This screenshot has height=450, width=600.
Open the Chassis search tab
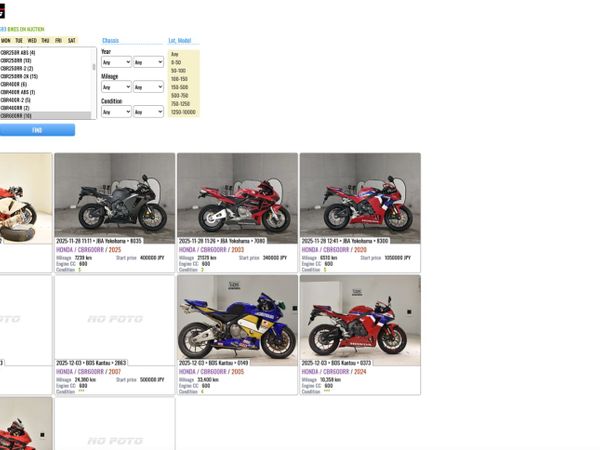tap(110, 41)
